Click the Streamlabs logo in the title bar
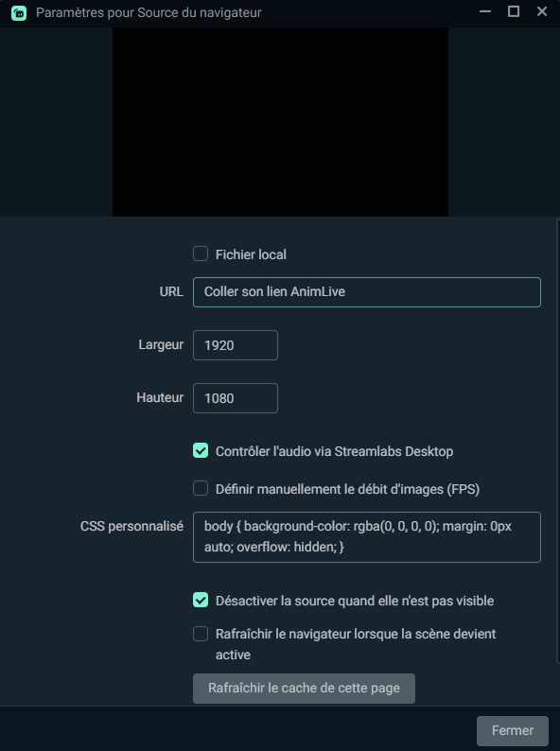The width and height of the screenshot is (560, 751). 19,13
